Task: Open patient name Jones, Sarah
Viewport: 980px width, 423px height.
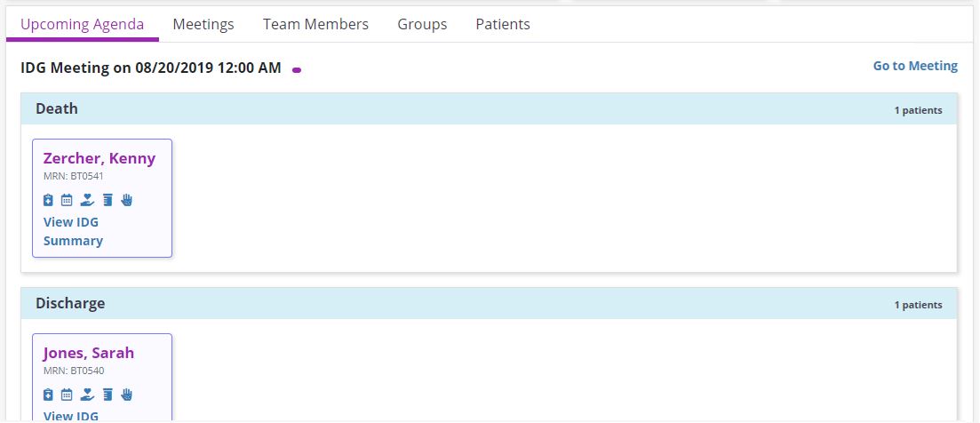Action: tap(89, 353)
